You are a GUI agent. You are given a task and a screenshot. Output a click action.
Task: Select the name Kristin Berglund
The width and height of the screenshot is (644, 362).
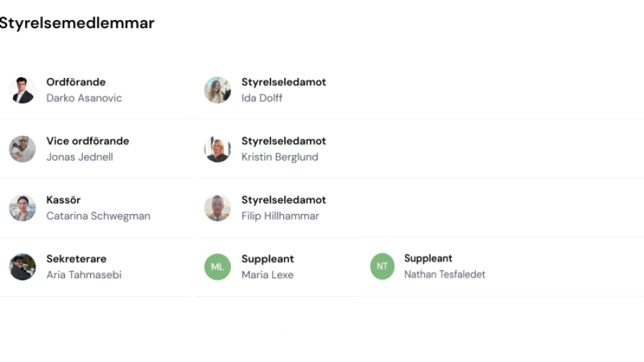pos(280,157)
